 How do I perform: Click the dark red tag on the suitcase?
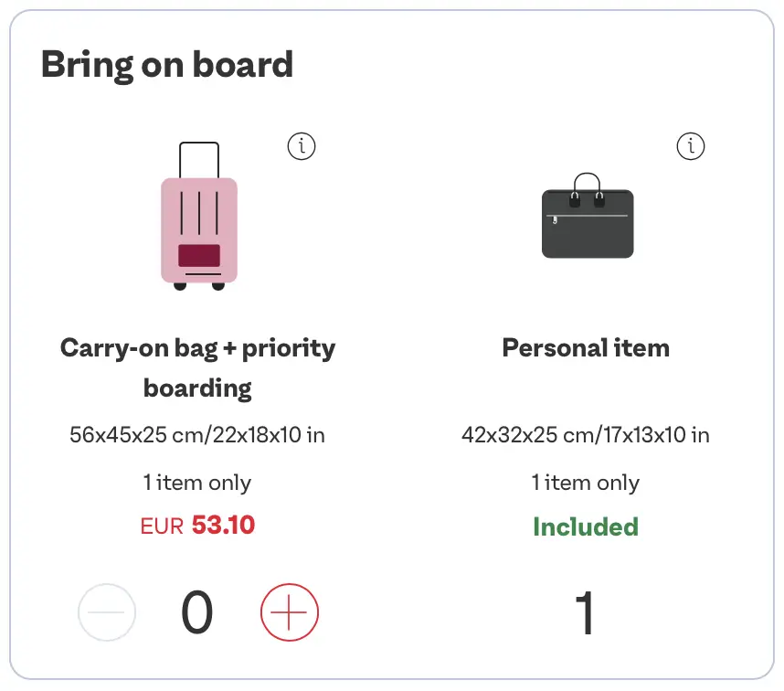(x=199, y=255)
